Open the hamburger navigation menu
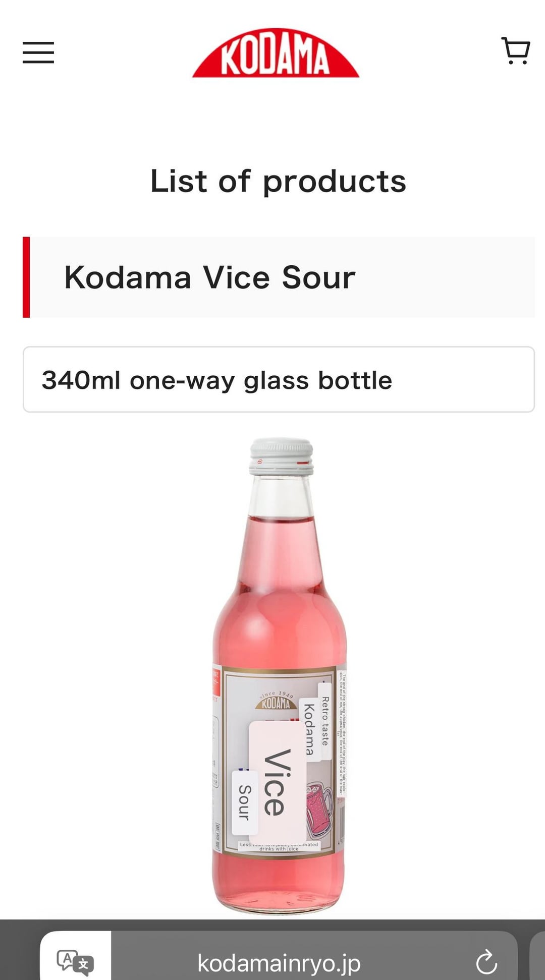The image size is (545, 980). 38,52
